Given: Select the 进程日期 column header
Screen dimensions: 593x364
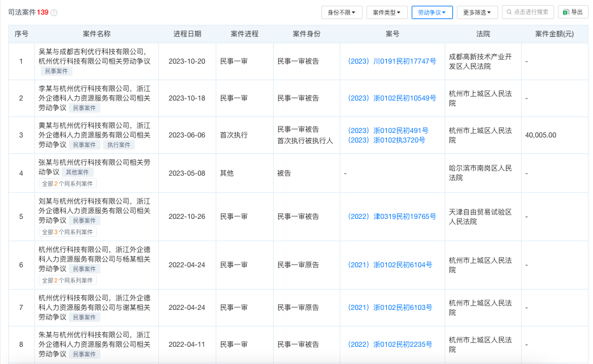Looking at the screenshot, I should [x=187, y=34].
